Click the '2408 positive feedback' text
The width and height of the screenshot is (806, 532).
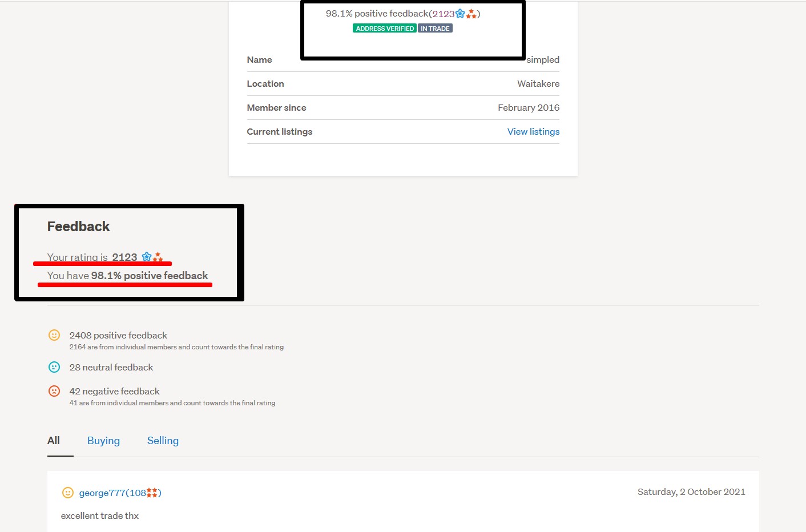[x=118, y=336]
